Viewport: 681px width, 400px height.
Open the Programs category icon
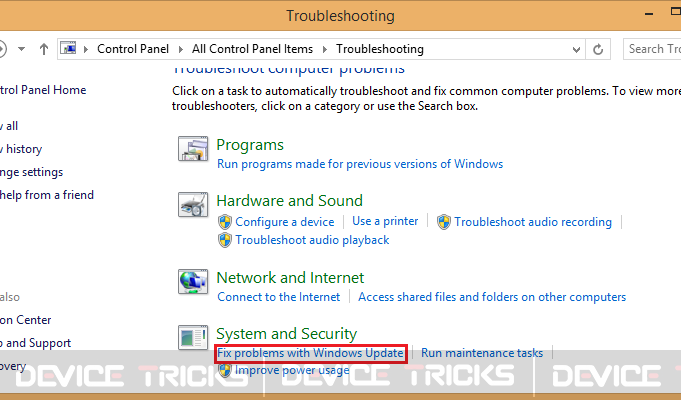tap(193, 149)
